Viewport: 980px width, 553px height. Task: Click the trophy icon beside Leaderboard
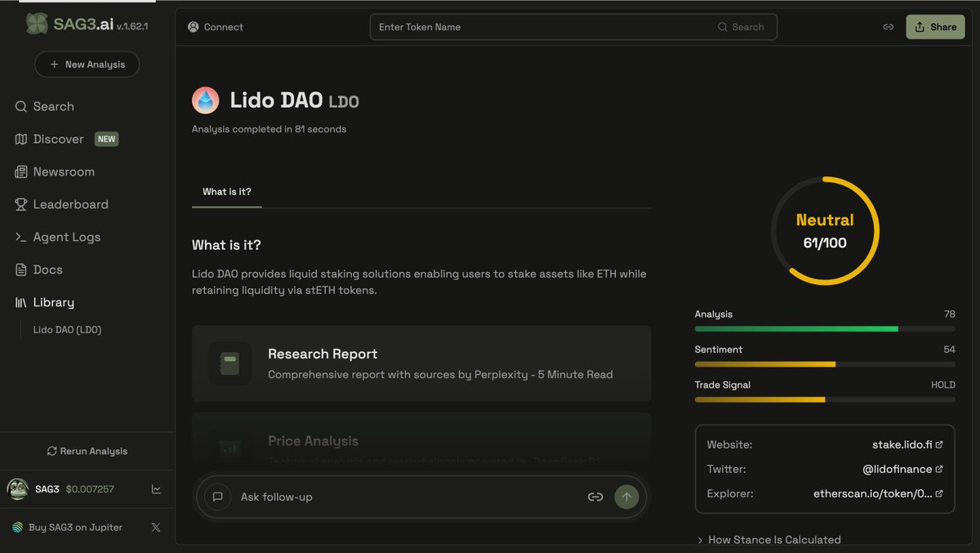[x=21, y=204]
